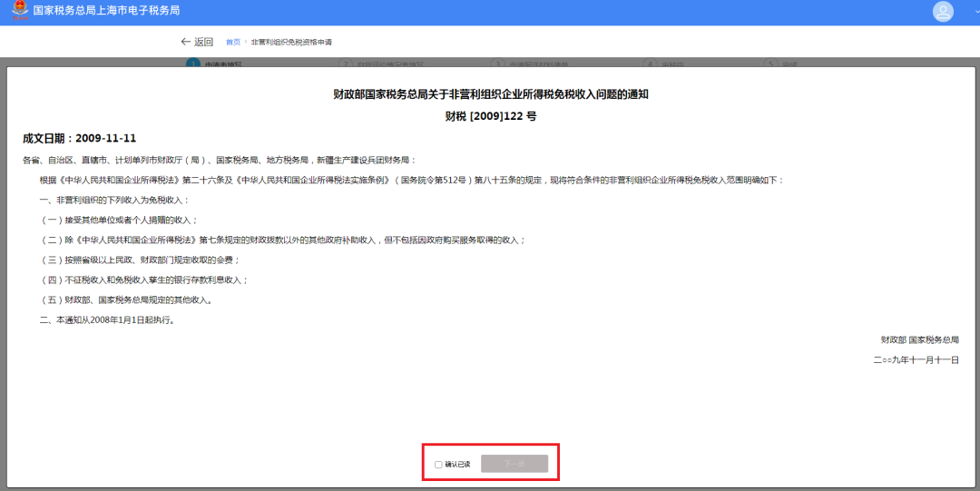
Task: Select the step 3 circle in progress bar
Action: coord(497,64)
